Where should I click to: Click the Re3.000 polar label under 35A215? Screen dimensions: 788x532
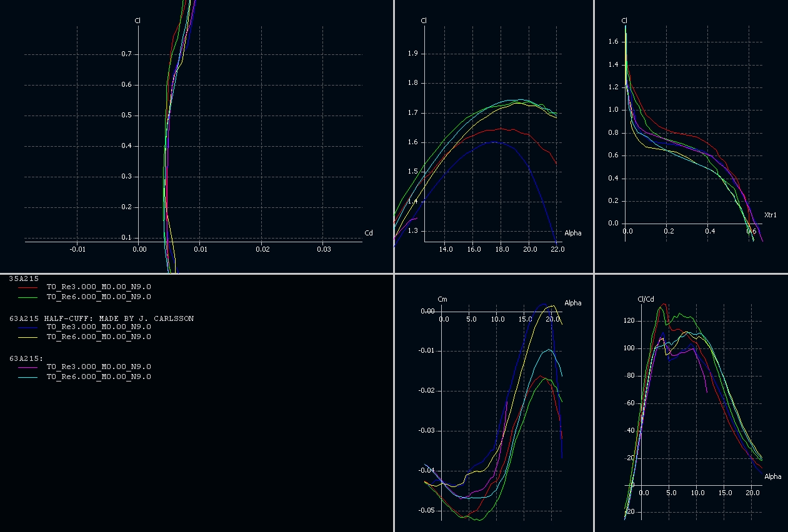tap(99, 287)
